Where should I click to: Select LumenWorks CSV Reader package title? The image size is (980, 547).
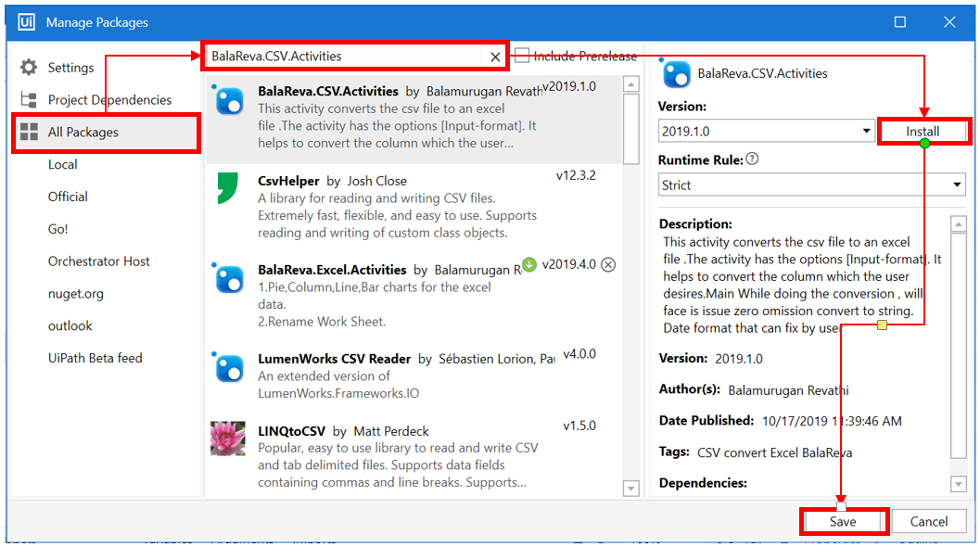pyautogui.click(x=335, y=359)
